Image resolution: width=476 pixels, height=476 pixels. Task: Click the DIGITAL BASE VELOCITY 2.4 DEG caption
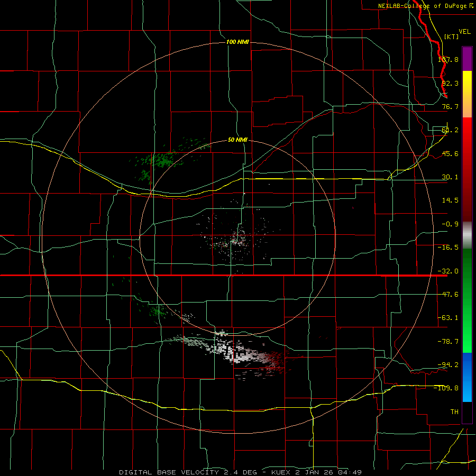point(188,472)
